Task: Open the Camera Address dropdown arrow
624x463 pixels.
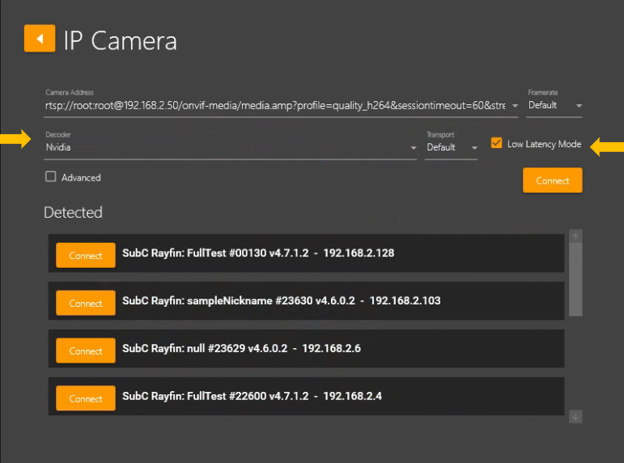Action: tap(514, 105)
